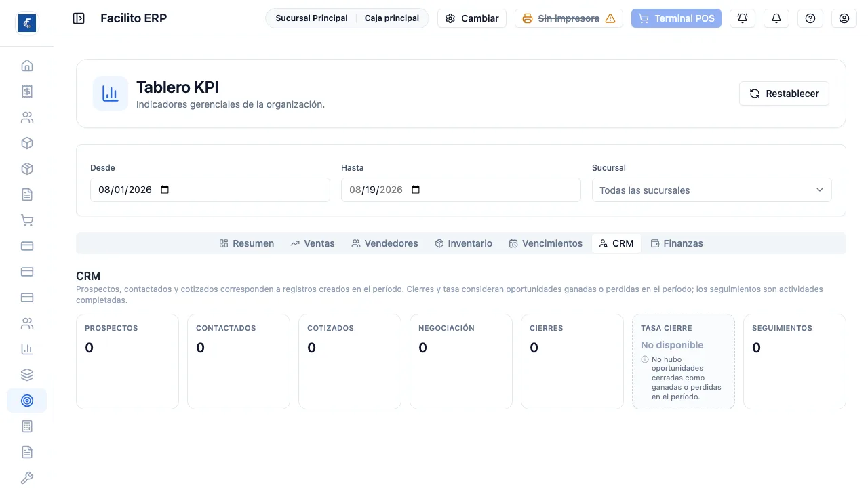Go to the Vencimientos tab
This screenshot has width=868, height=488.
point(546,243)
